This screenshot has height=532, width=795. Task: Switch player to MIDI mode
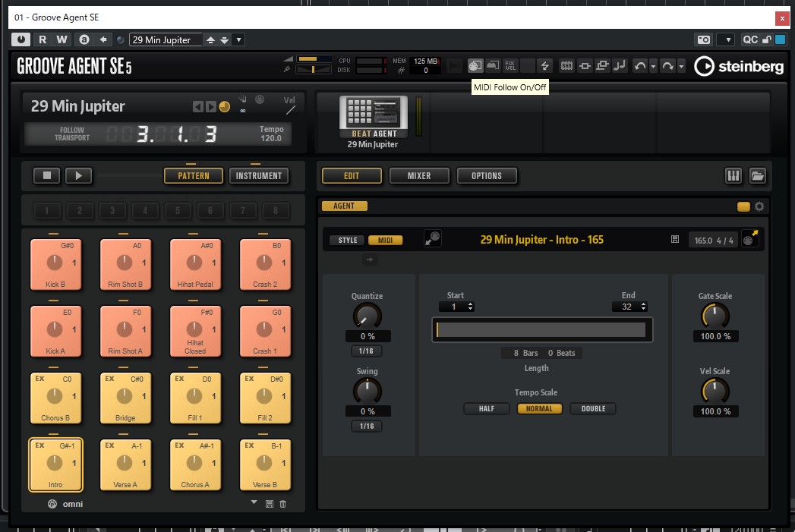coord(385,240)
